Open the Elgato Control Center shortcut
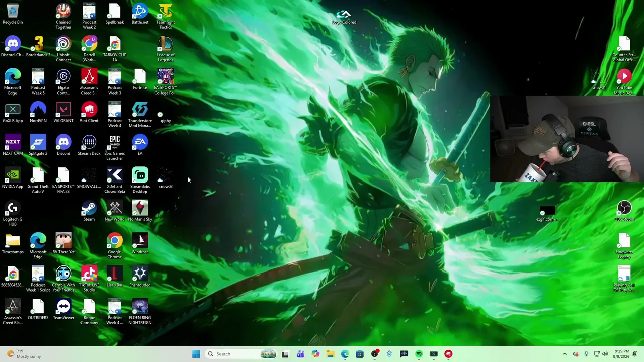 click(63, 82)
